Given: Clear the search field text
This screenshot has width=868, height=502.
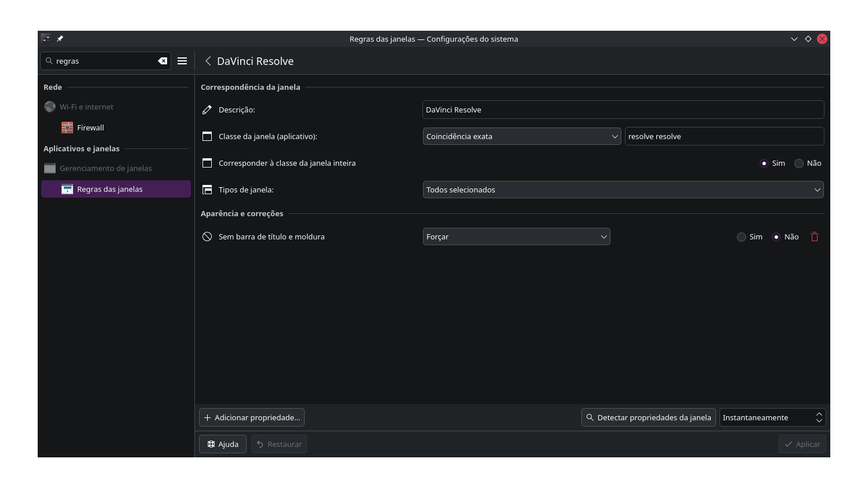Looking at the screenshot, I should [x=162, y=61].
